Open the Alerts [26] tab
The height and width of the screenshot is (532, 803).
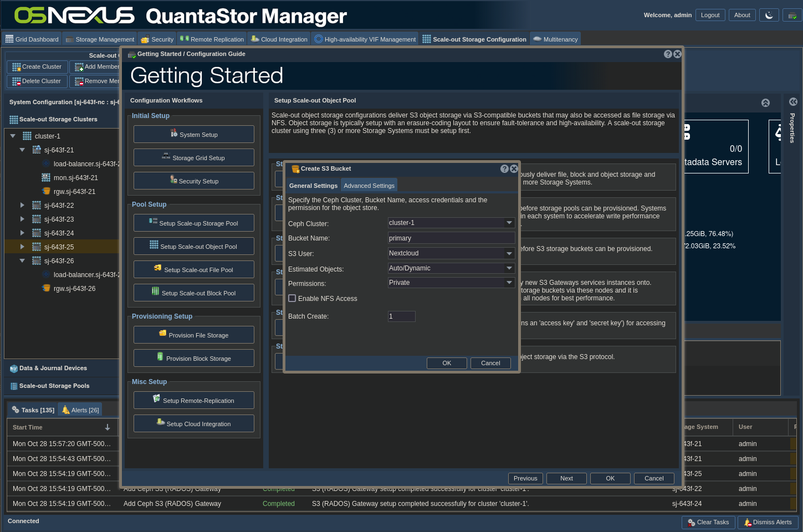tap(80, 410)
